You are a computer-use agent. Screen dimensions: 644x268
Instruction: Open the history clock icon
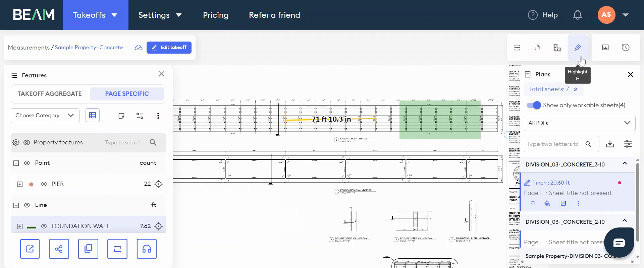pyautogui.click(x=626, y=48)
